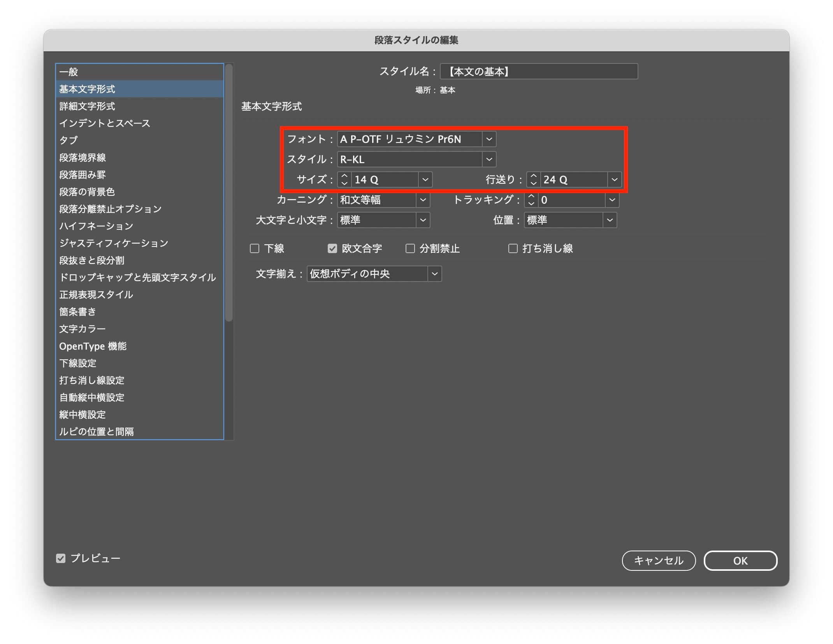Click the tracking stepper arrows beside 0
This screenshot has width=833, height=644.
coord(531,200)
